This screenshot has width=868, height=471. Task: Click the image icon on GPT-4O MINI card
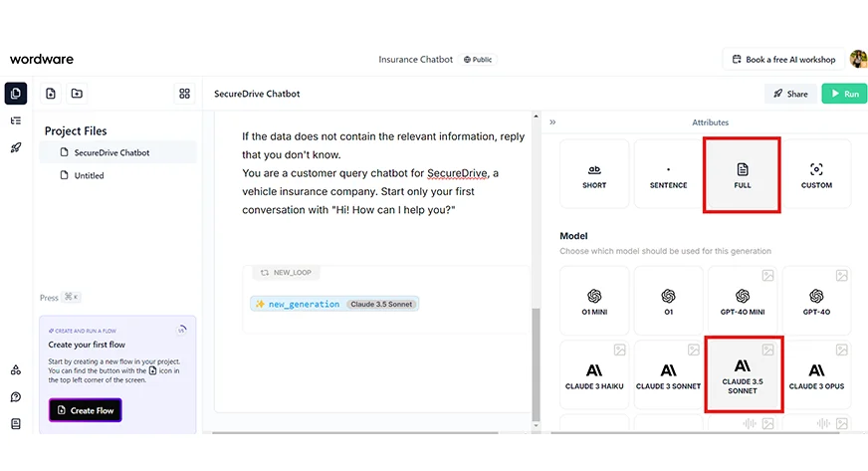point(767,275)
